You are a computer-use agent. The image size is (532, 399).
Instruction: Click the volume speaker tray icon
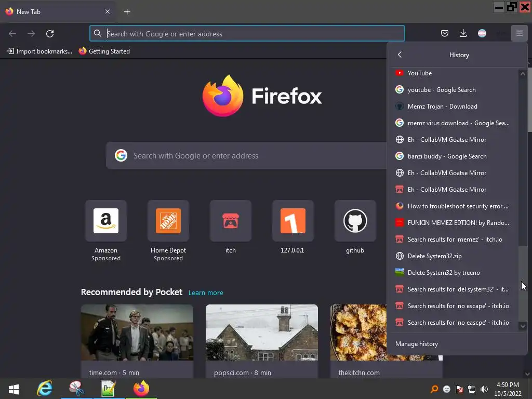pos(484,389)
